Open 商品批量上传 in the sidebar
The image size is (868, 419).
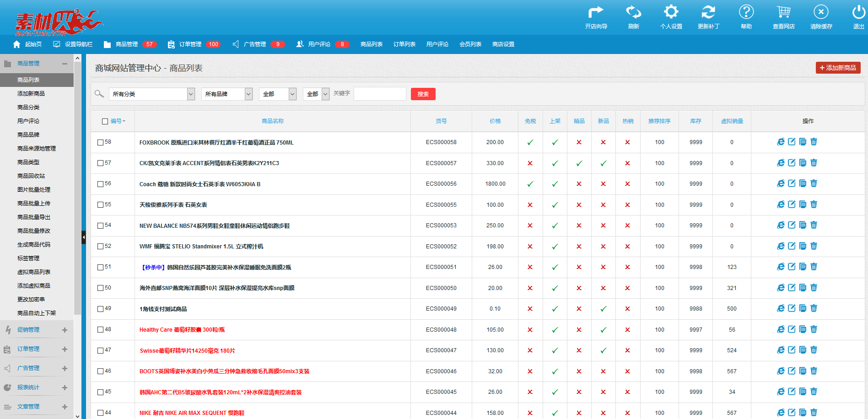coord(34,204)
